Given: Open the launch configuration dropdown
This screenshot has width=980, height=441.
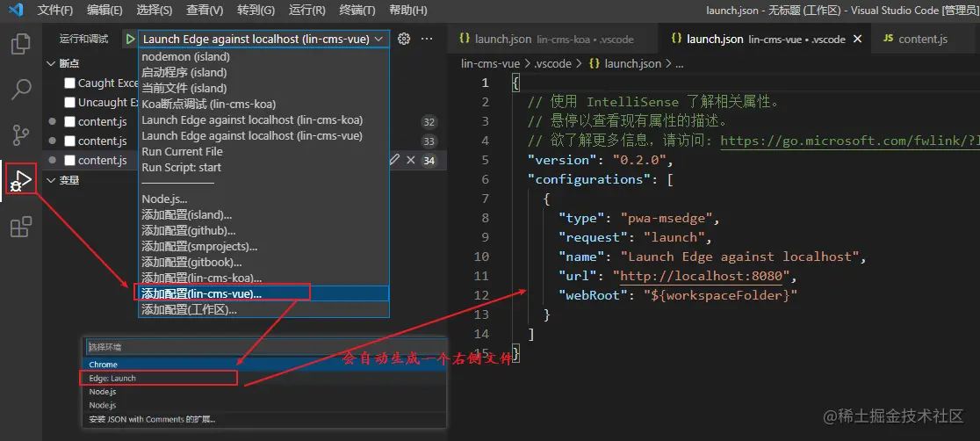Looking at the screenshot, I should click(263, 39).
